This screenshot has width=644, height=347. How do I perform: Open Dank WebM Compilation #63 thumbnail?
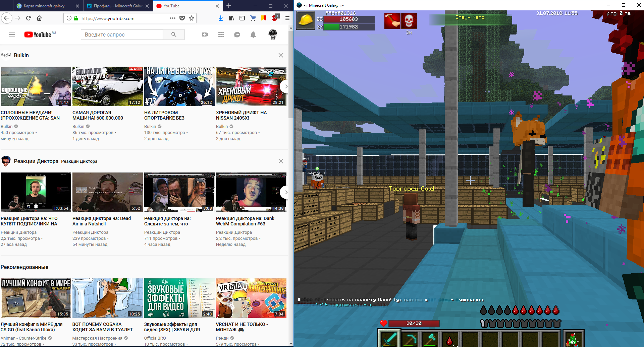coord(251,192)
